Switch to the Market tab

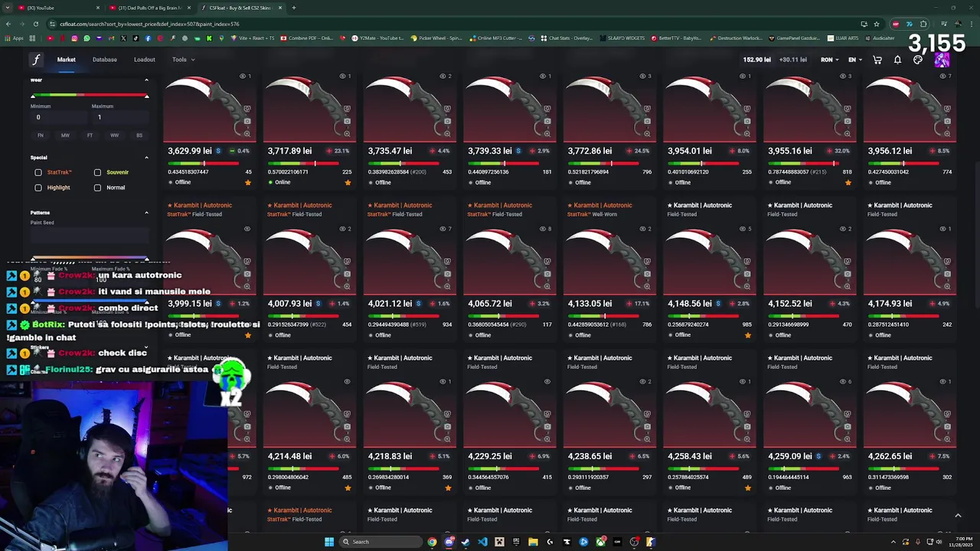tap(66, 60)
